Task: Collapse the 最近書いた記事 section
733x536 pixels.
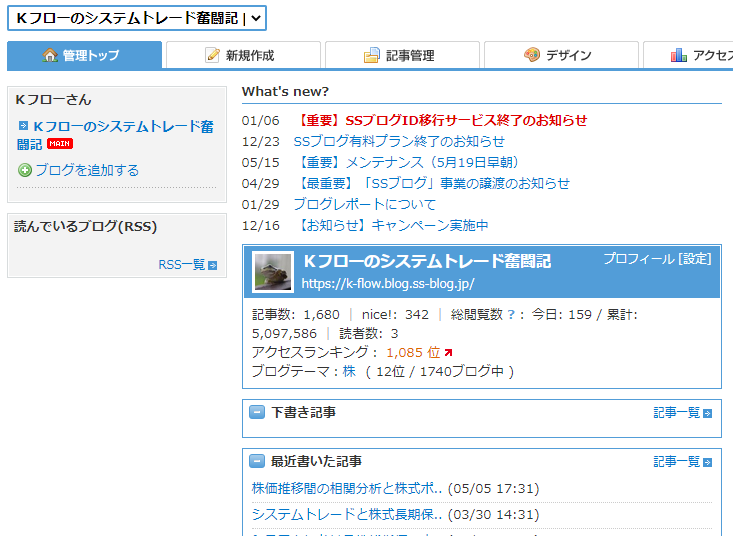Action: [257, 461]
